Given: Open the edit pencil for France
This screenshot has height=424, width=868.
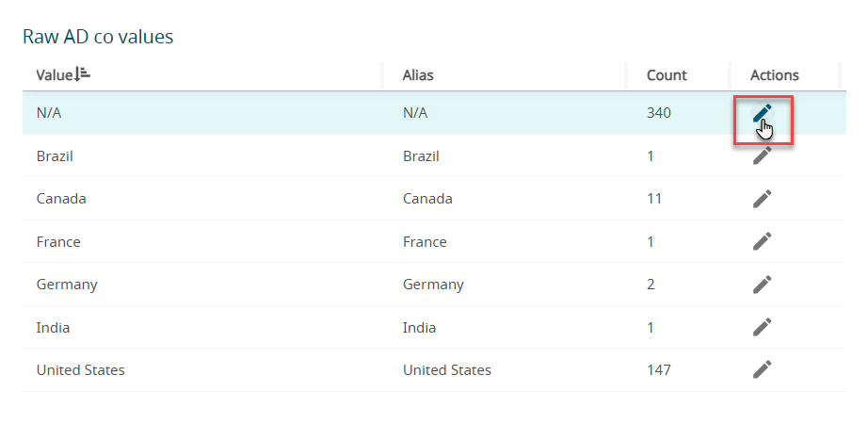Looking at the screenshot, I should coord(762,242).
